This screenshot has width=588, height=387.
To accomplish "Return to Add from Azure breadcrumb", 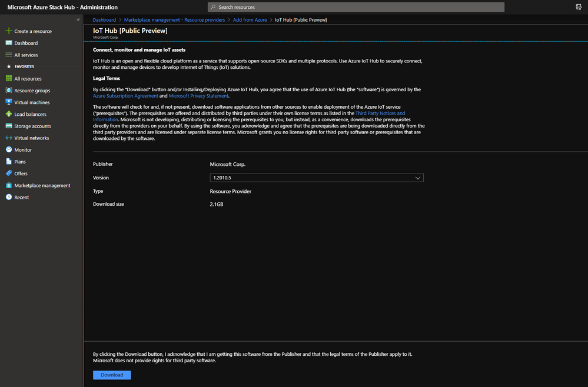I will click(x=250, y=20).
